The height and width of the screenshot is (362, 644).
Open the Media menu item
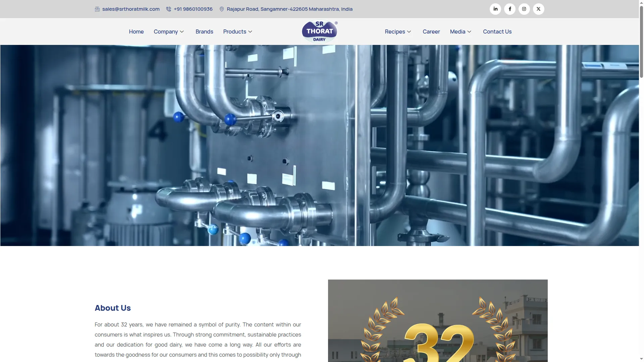click(x=458, y=32)
